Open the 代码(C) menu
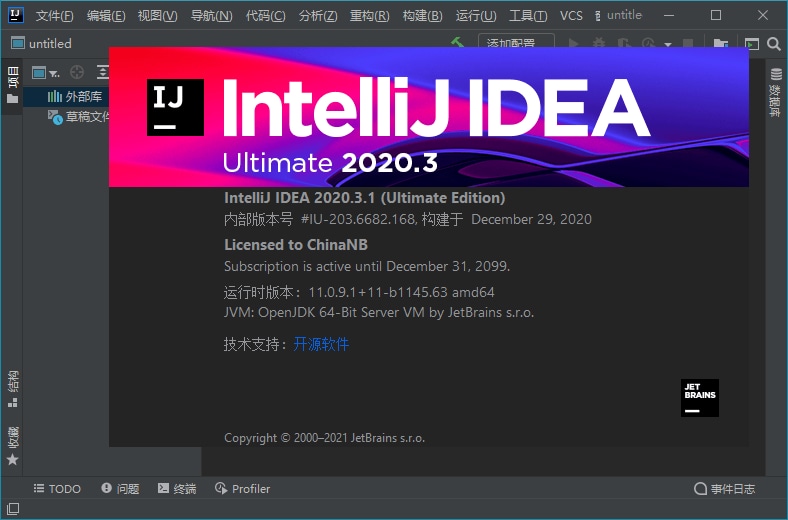 click(265, 16)
